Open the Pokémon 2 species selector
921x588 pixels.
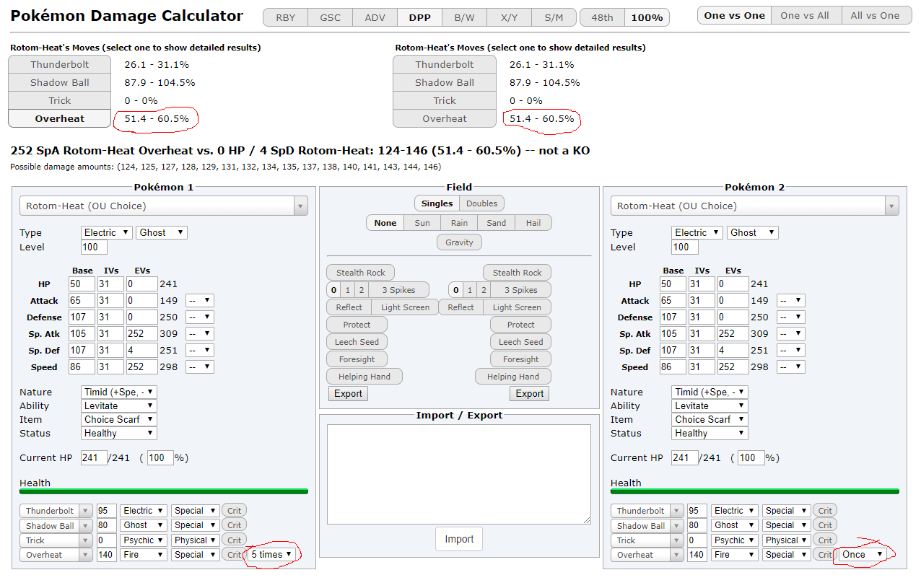755,206
